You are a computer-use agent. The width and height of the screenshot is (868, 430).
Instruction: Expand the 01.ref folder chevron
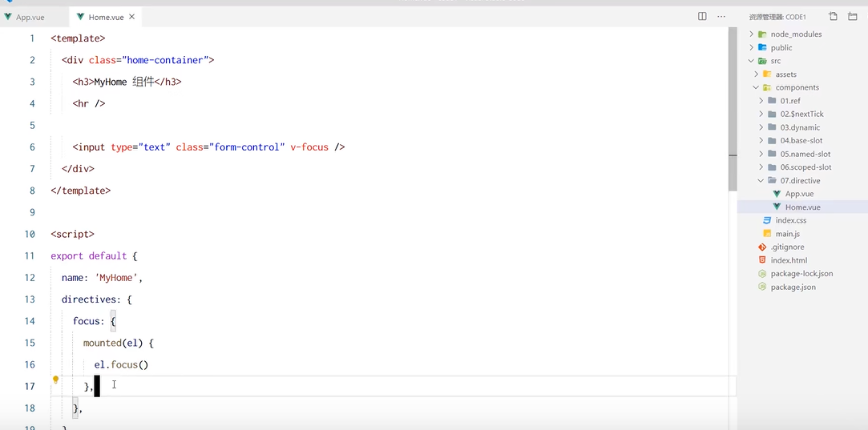point(761,100)
